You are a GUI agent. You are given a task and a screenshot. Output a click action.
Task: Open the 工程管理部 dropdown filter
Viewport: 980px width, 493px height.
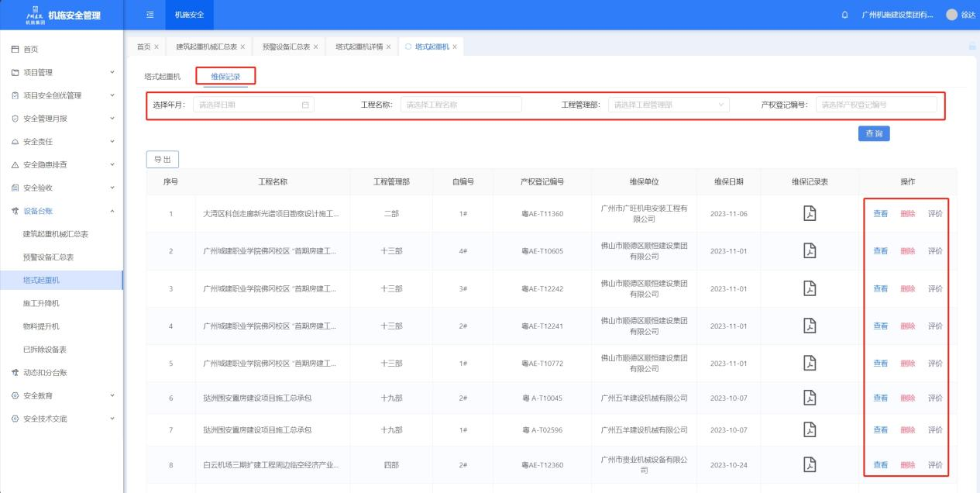click(669, 105)
